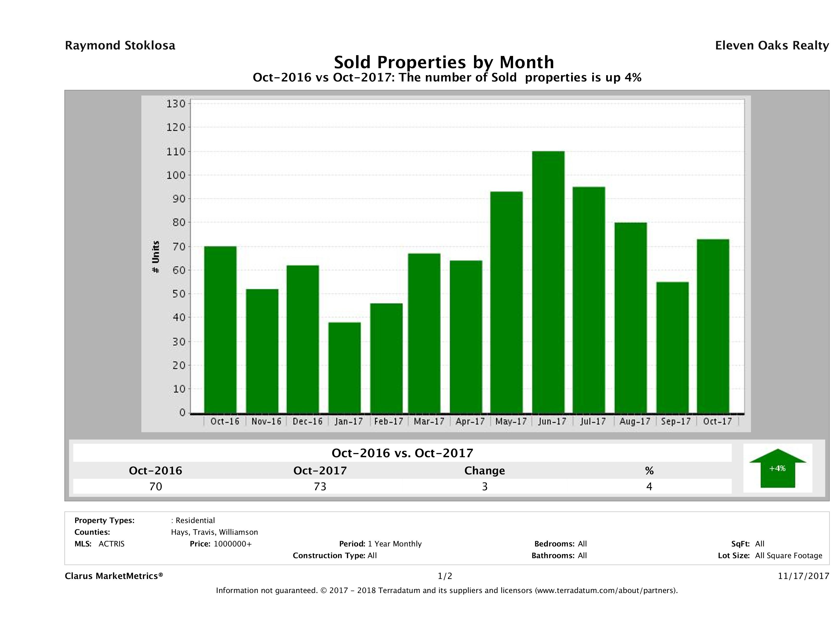Open terradatum.com partners link in footer
The image size is (840, 637).
click(x=605, y=590)
